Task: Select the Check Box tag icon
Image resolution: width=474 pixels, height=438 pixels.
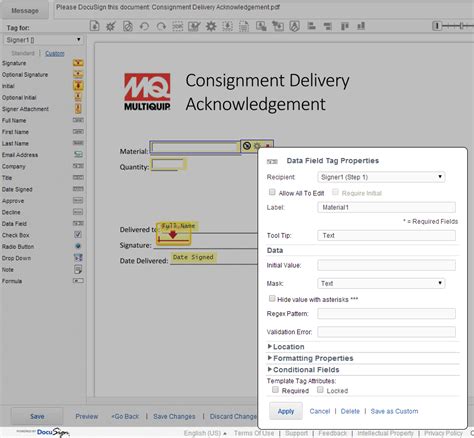Action: coord(78,234)
